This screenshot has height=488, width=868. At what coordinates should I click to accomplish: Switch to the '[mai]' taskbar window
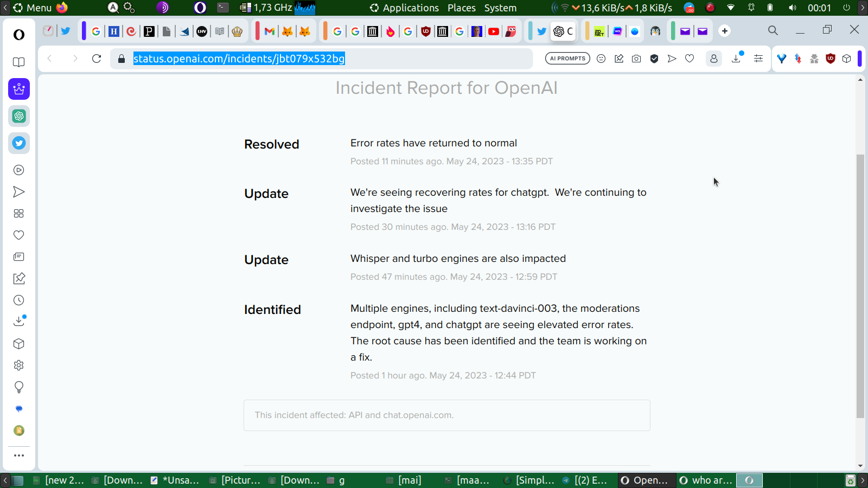[404, 480]
